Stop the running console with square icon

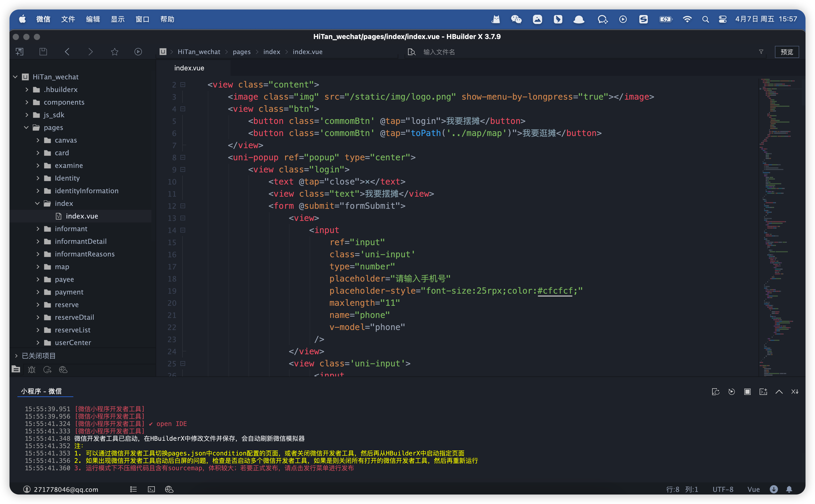(747, 392)
